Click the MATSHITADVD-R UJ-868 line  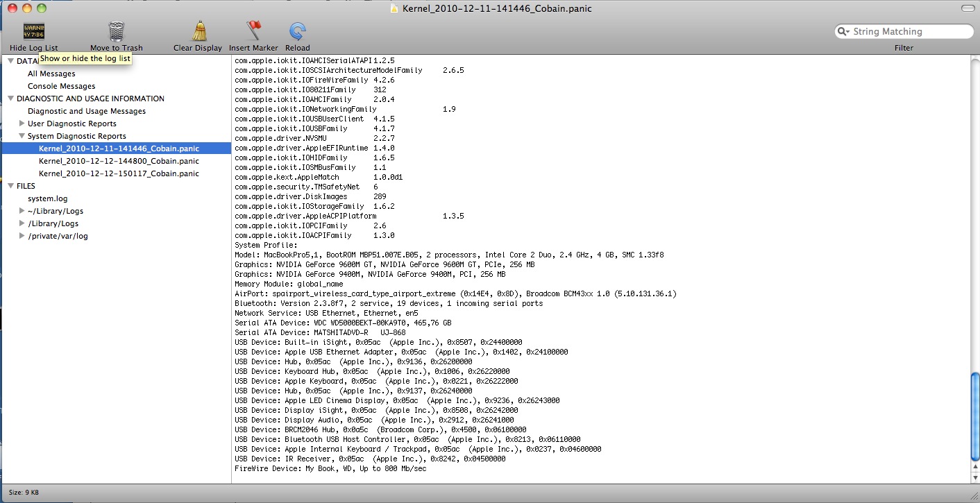(320, 332)
